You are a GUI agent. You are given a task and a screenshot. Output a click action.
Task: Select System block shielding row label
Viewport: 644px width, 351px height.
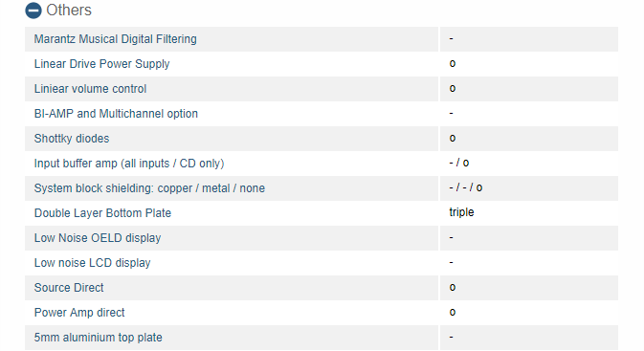149,188
